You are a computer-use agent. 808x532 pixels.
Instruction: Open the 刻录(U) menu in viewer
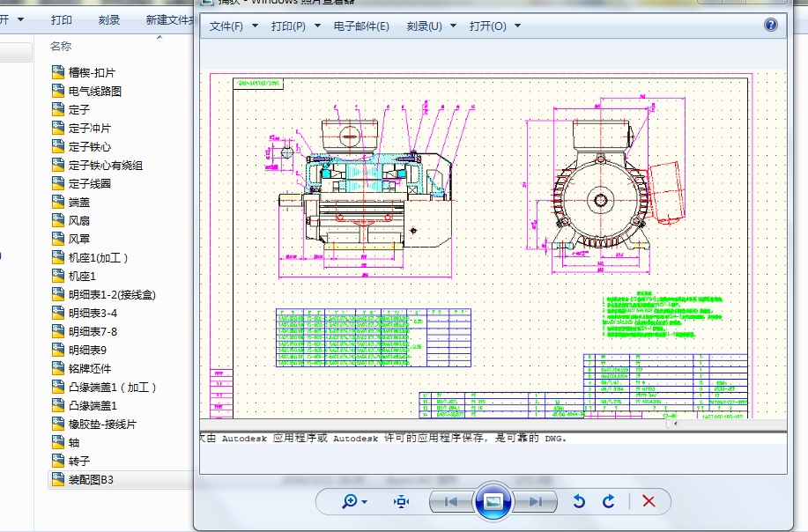point(432,26)
